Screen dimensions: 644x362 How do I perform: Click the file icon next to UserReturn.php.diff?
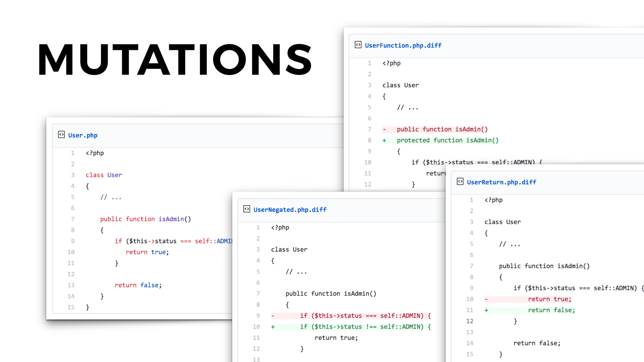click(460, 182)
